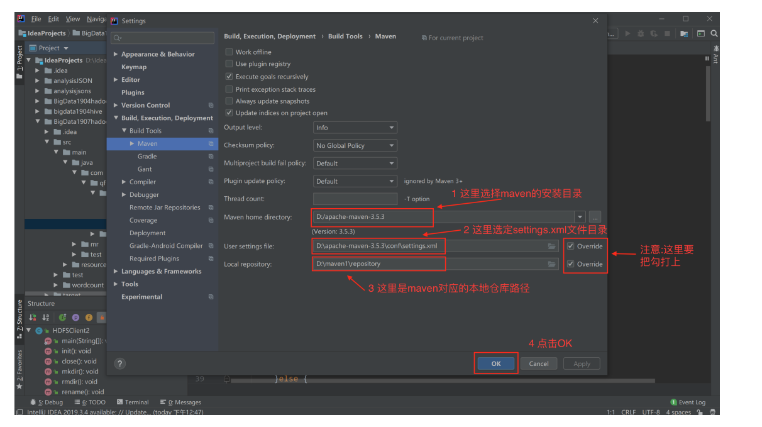Open the Terminal tool tab

pos(133,402)
